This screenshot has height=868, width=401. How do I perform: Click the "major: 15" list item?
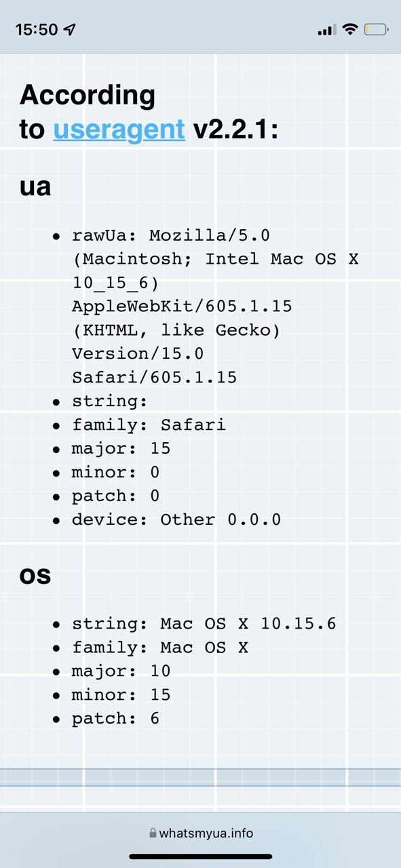click(x=121, y=449)
